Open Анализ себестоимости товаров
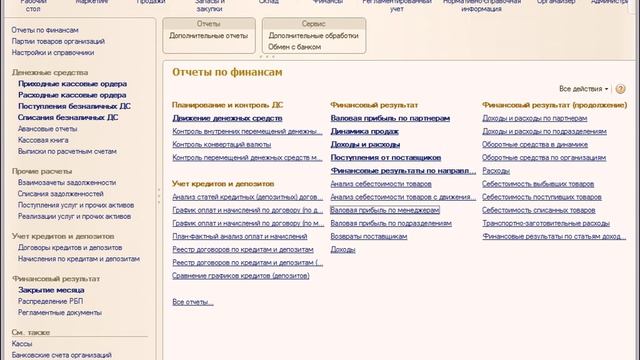The width and height of the screenshot is (640, 360). coord(381,184)
